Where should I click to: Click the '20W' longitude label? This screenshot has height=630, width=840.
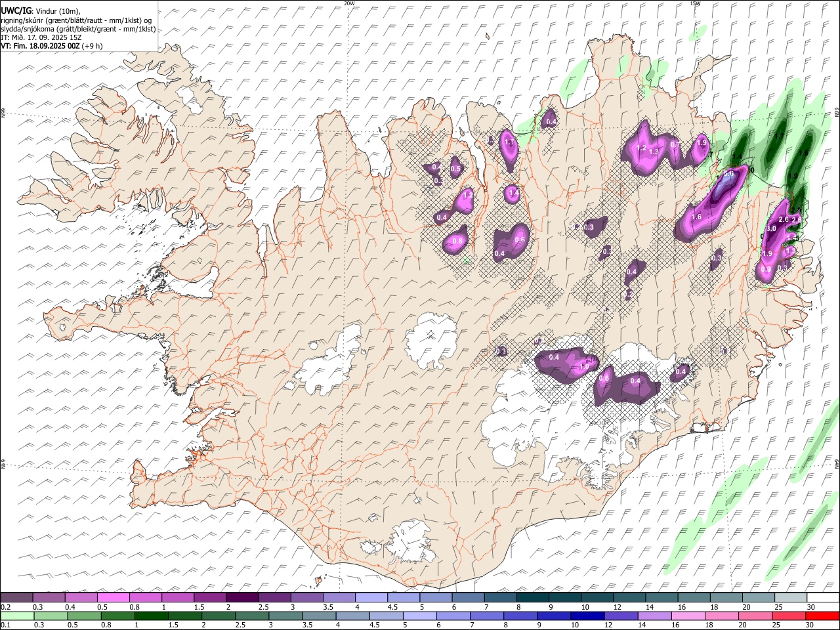coord(350,3)
